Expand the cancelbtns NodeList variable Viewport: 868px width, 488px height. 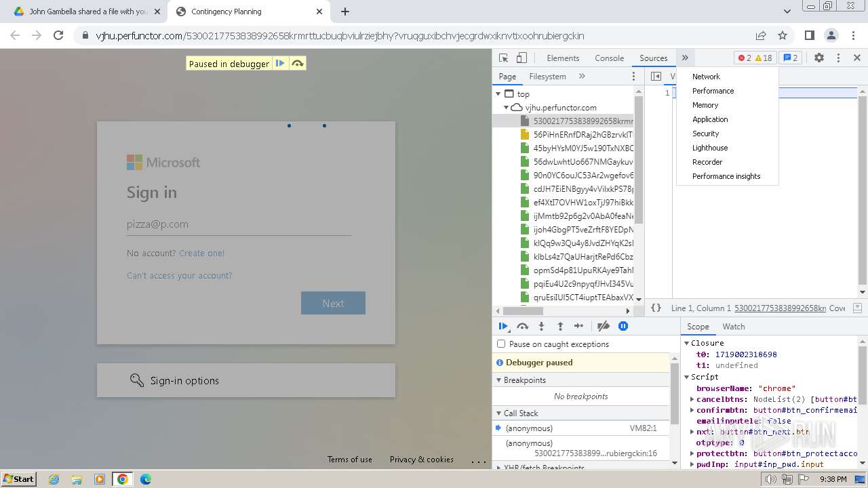pos(692,399)
